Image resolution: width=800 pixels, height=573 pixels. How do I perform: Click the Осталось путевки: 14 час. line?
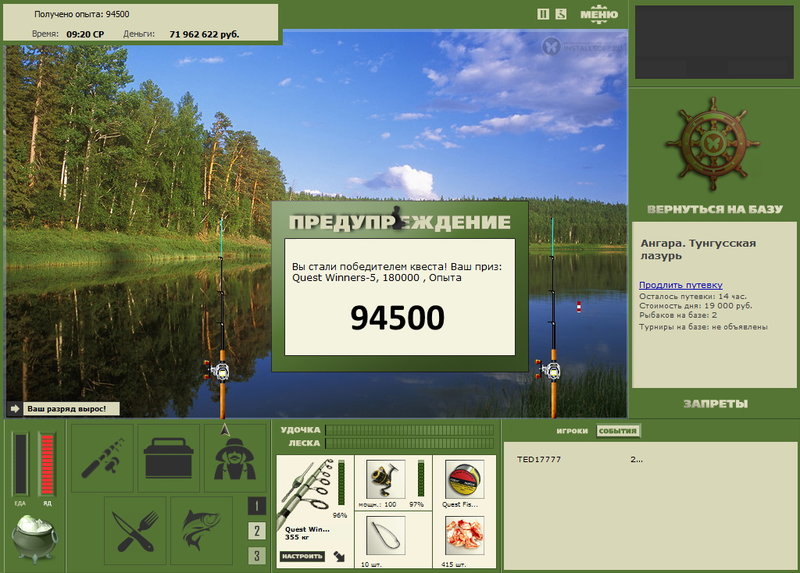[x=692, y=296]
